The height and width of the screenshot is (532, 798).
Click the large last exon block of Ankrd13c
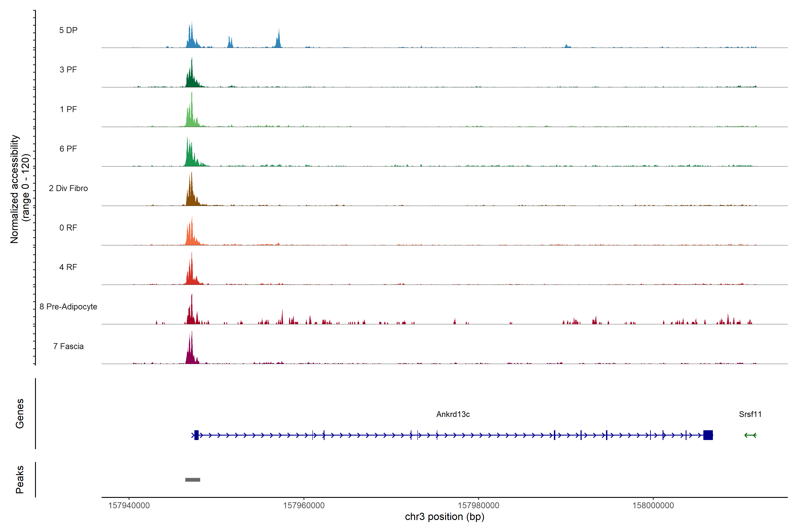[x=708, y=435]
